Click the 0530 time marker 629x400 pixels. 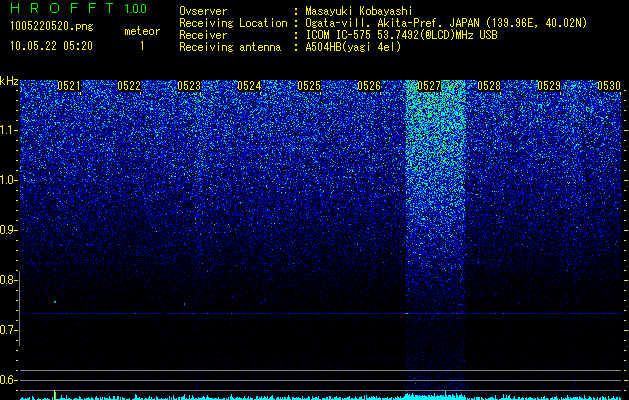coord(609,86)
